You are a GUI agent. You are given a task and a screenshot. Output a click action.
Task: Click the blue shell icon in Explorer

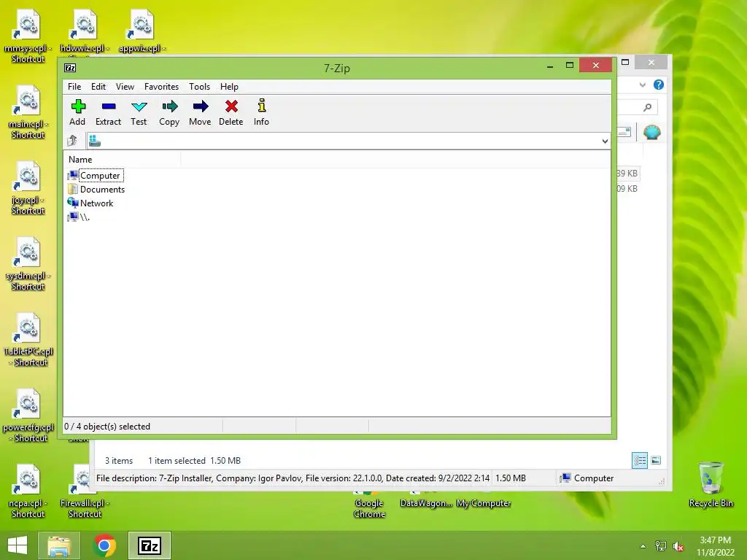651,132
